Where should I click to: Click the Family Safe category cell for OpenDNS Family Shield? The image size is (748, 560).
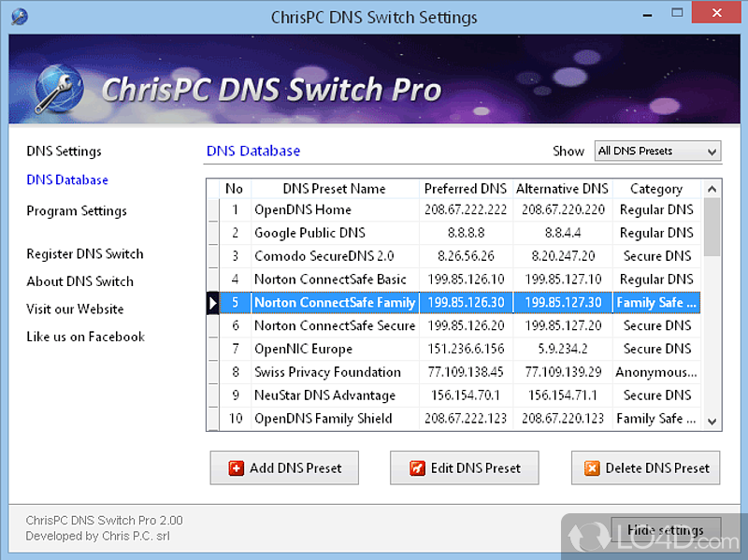(x=656, y=419)
